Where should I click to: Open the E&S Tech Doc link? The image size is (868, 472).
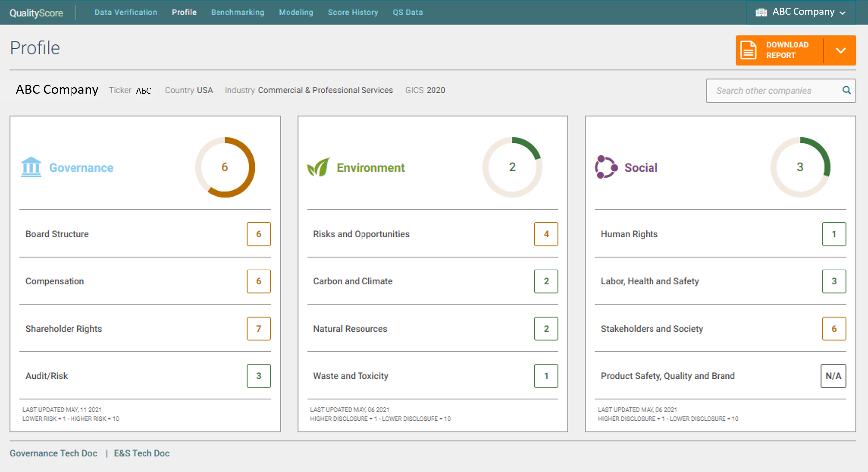142,453
